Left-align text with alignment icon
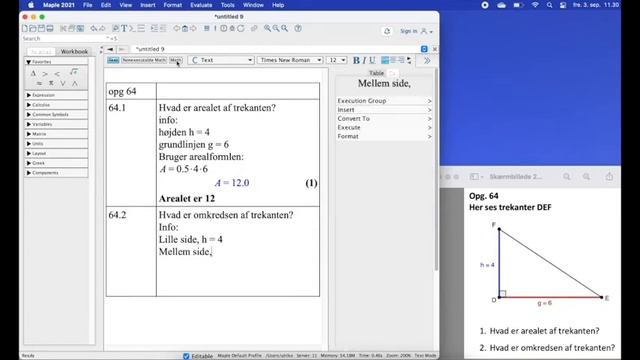The height and width of the screenshot is (360, 640). pyautogui.click(x=385, y=60)
